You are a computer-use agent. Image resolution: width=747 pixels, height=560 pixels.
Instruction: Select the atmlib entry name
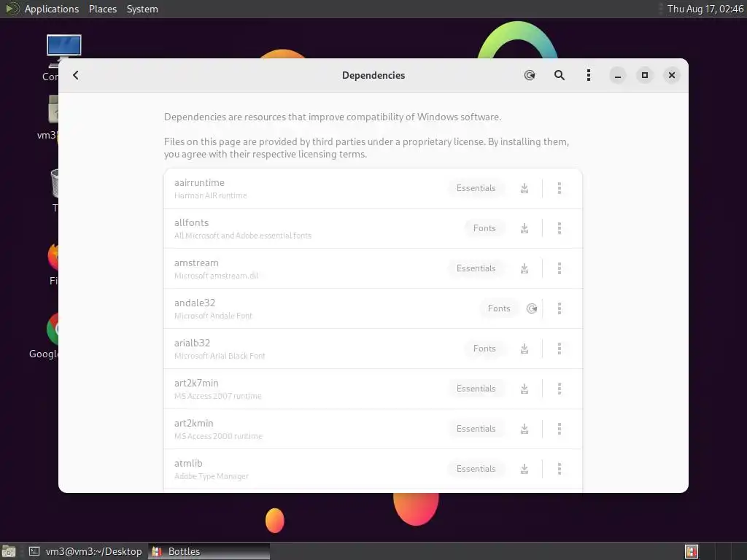pyautogui.click(x=188, y=463)
